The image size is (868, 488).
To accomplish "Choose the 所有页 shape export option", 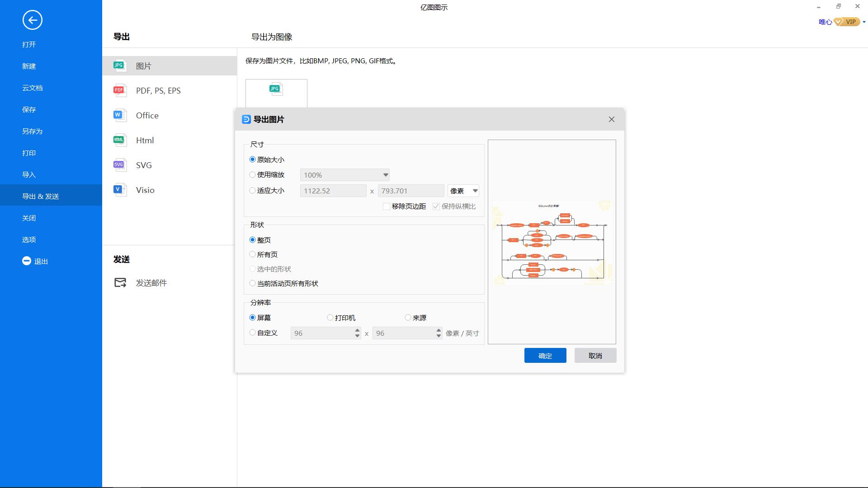I will click(252, 254).
